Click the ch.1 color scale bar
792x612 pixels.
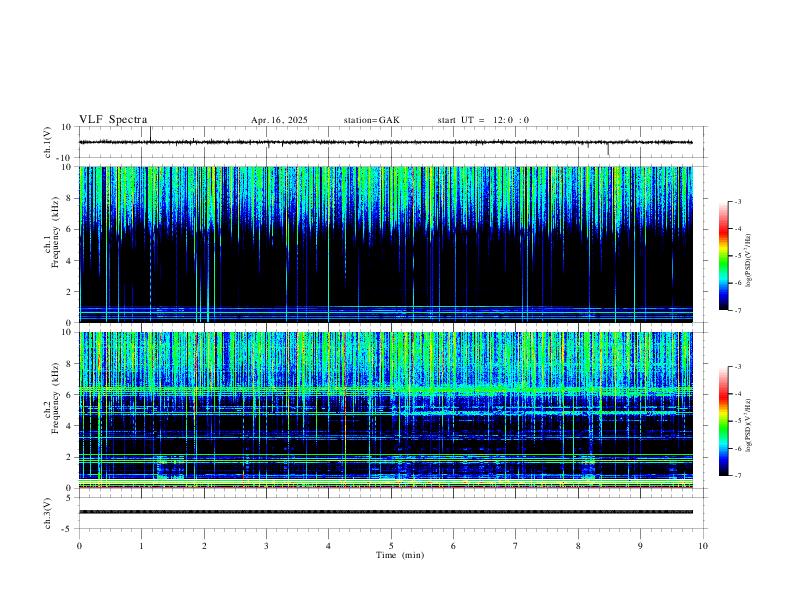coord(723,256)
